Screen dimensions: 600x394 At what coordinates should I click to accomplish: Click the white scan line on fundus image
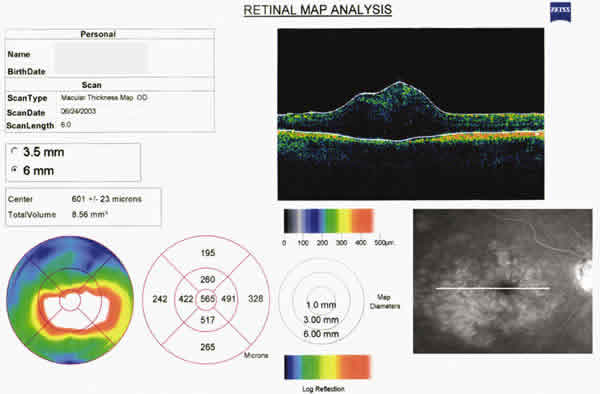point(493,288)
